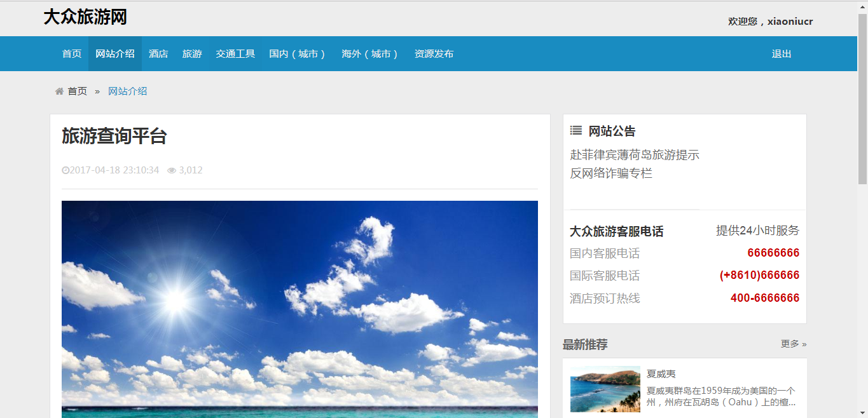Click the view count 3,012
The width and height of the screenshot is (868, 418).
click(x=191, y=170)
